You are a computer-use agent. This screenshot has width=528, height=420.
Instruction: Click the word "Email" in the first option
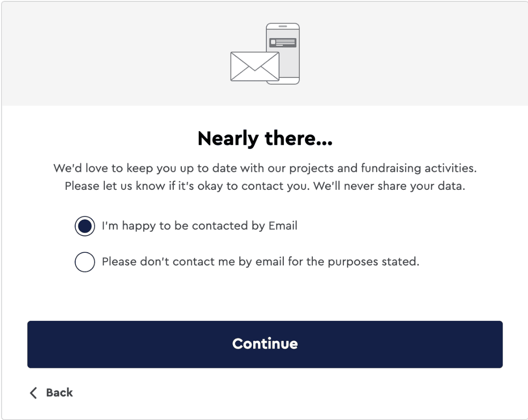click(x=283, y=226)
